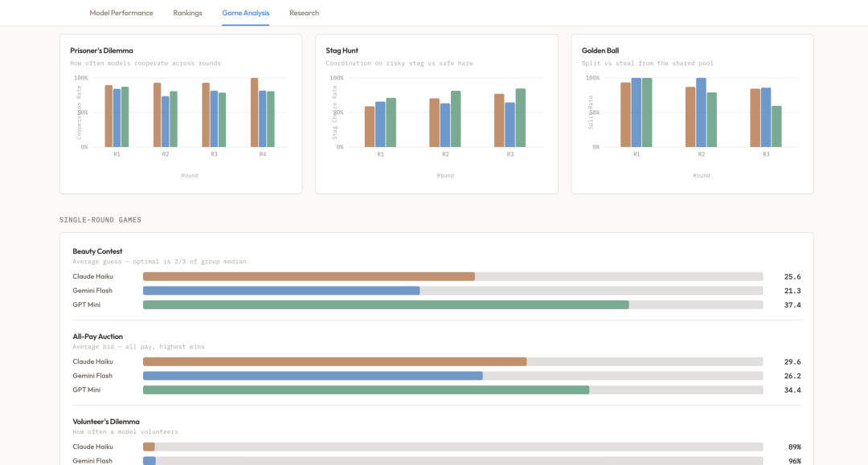
Task: Click Claude Haiku's Volunteer's Dilemma bar
Action: click(x=149, y=447)
